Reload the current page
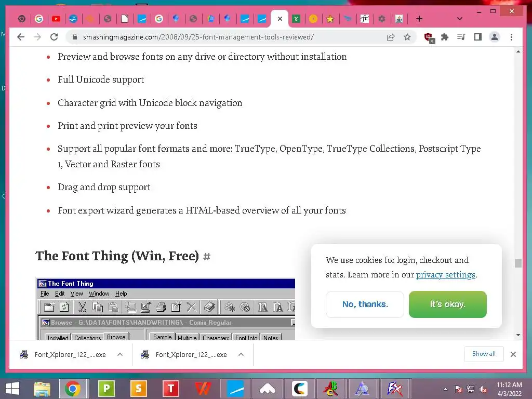Viewport: 532px width, 399px height. (x=54, y=37)
